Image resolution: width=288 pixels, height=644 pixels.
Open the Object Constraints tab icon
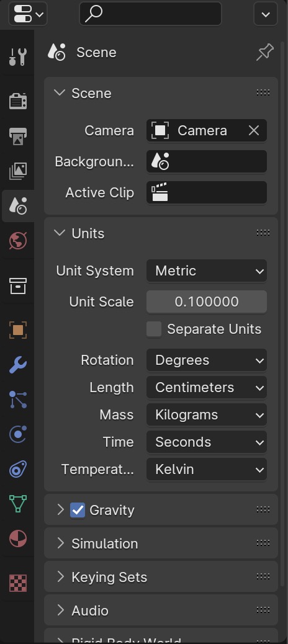point(17,469)
